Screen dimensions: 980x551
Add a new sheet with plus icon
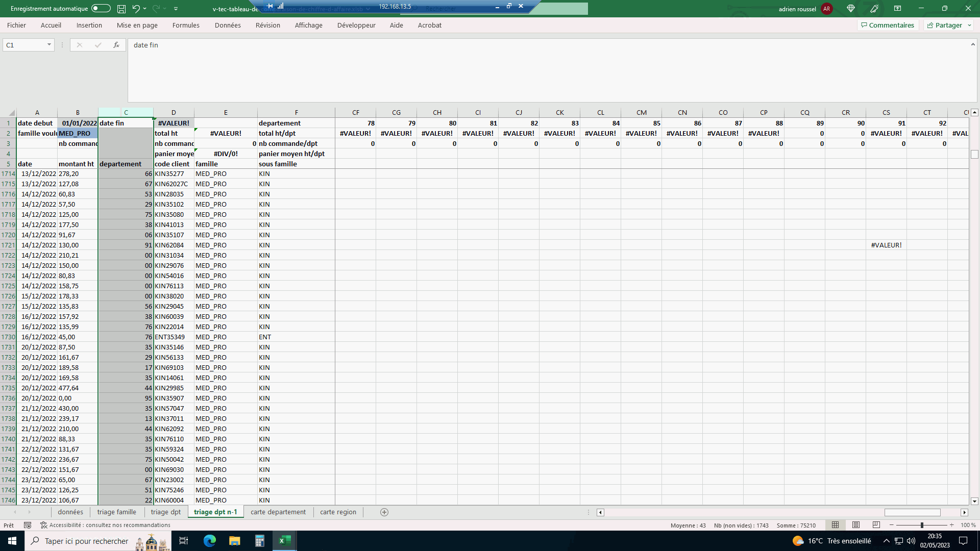coord(384,512)
